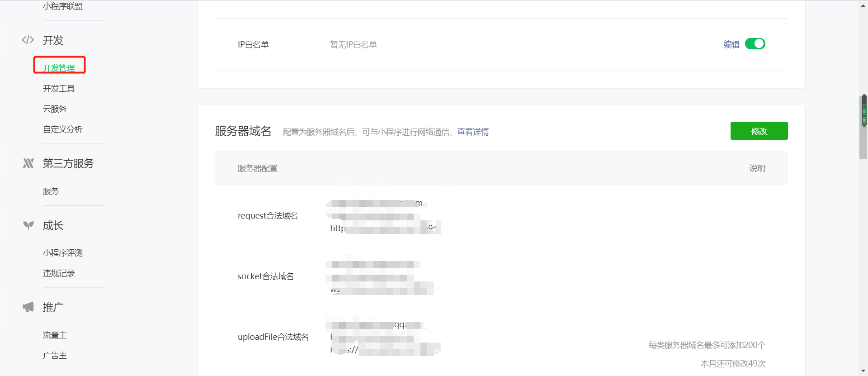Open 开发工具 in the sidebar
868x376 pixels.
[x=59, y=89]
